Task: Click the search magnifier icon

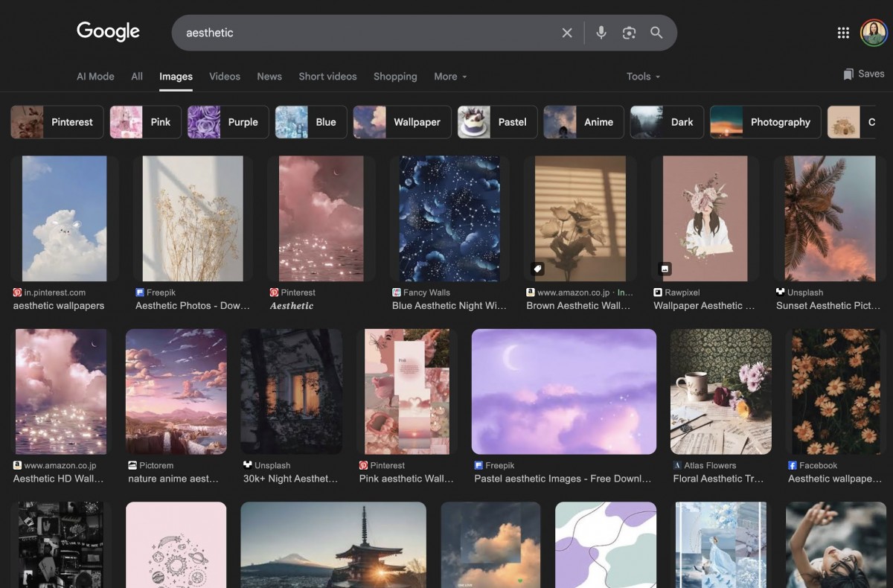Action: click(657, 33)
